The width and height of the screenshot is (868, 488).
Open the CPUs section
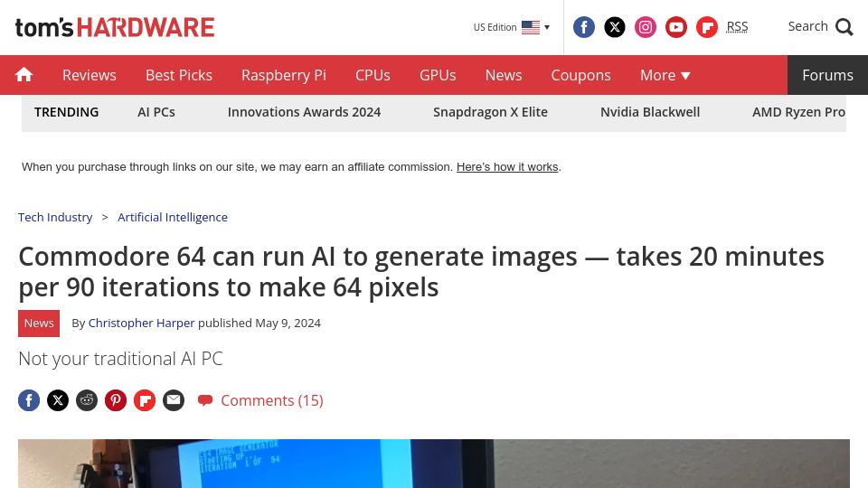(x=373, y=75)
